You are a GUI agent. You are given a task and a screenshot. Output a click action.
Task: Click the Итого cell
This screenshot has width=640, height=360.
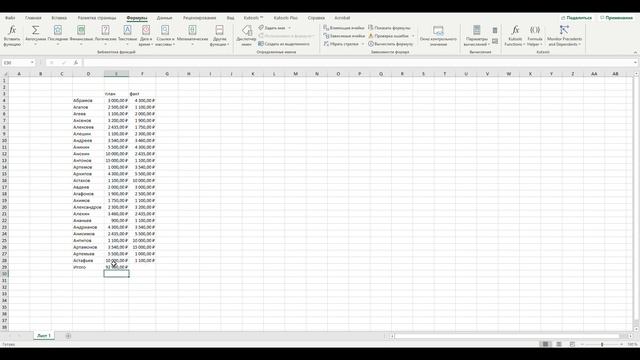click(x=88, y=267)
